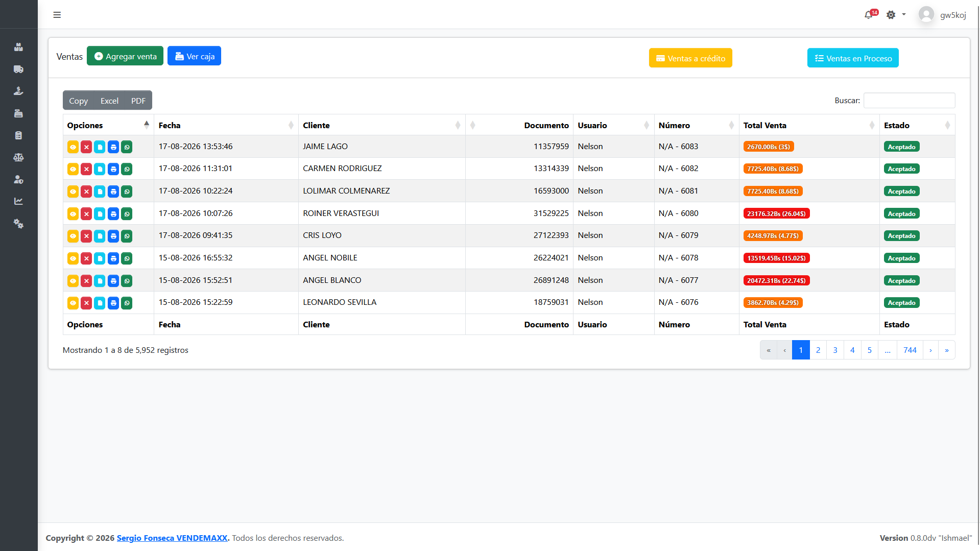Cancel ANGEL NOBILE sale with red X
The height and width of the screenshot is (551, 980).
pos(86,258)
